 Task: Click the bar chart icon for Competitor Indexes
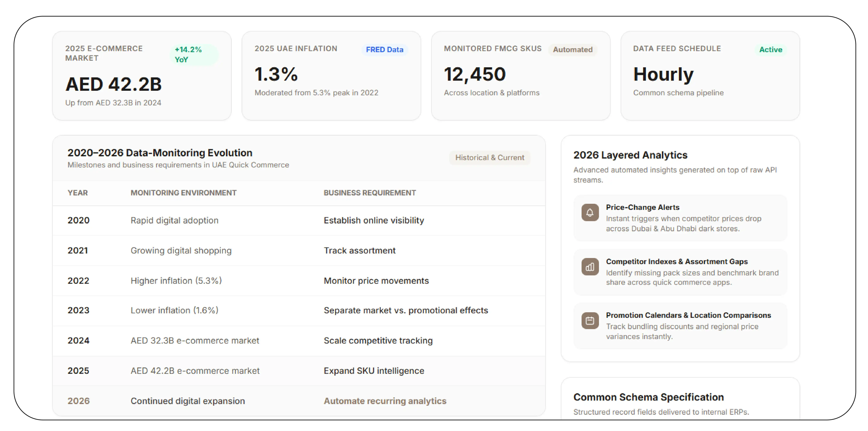590,267
